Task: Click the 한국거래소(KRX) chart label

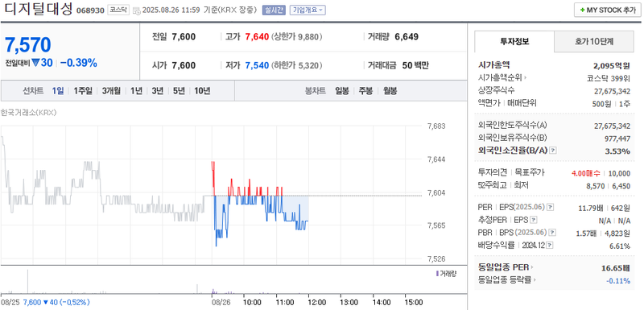Action: (29, 112)
